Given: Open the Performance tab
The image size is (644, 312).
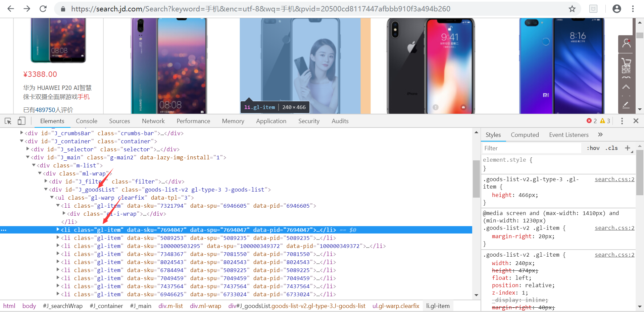Looking at the screenshot, I should [193, 121].
